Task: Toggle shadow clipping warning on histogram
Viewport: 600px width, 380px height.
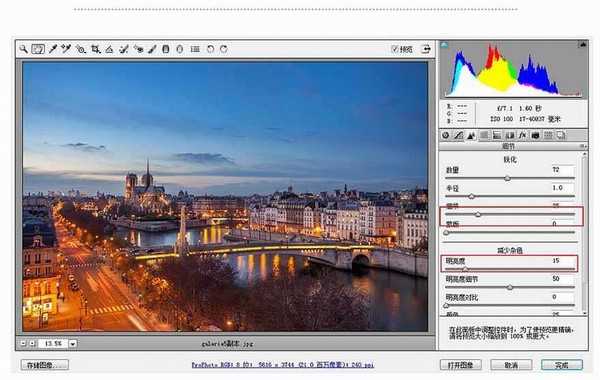Action: [444, 45]
